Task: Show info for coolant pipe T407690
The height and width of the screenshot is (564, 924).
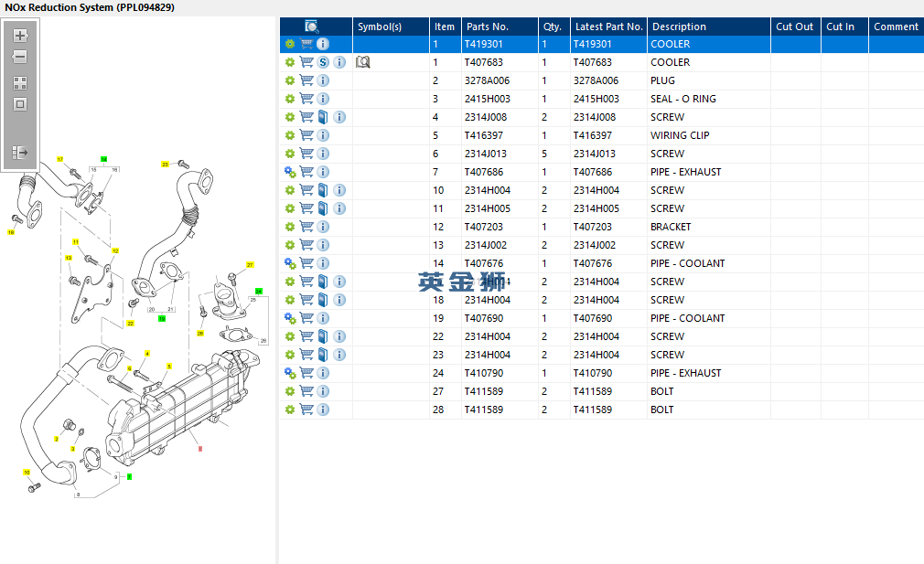Action: 323,317
